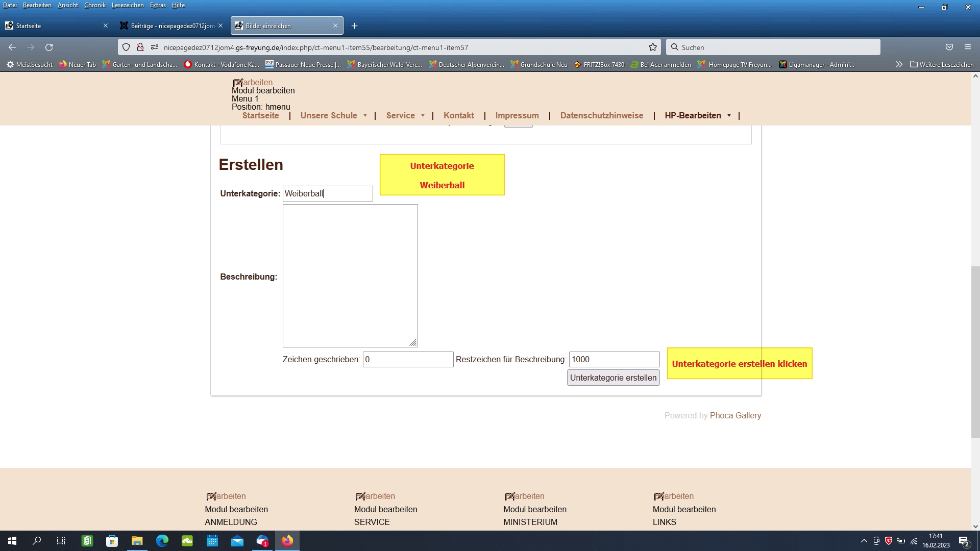The width and height of the screenshot is (980, 551).
Task: Open the Firefox hamburger application menu
Action: [967, 47]
